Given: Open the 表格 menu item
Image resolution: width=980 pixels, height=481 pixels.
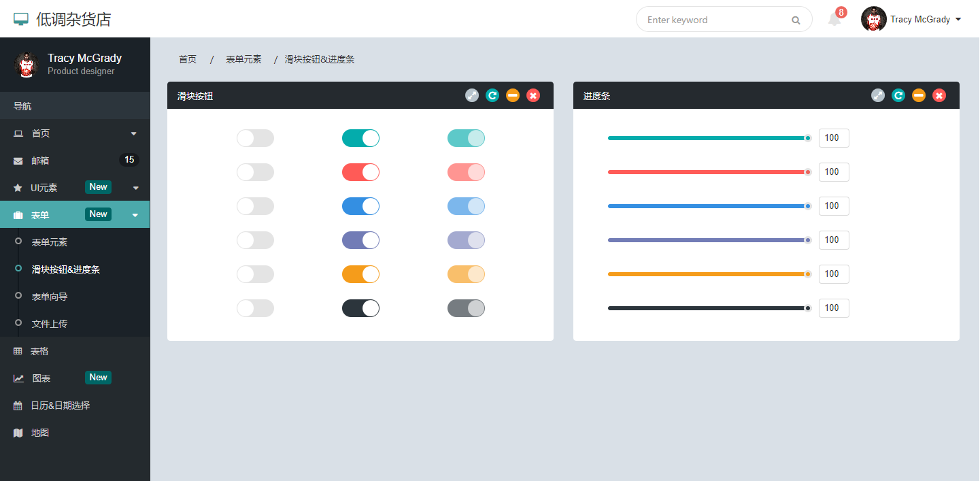Looking at the screenshot, I should click(x=75, y=350).
